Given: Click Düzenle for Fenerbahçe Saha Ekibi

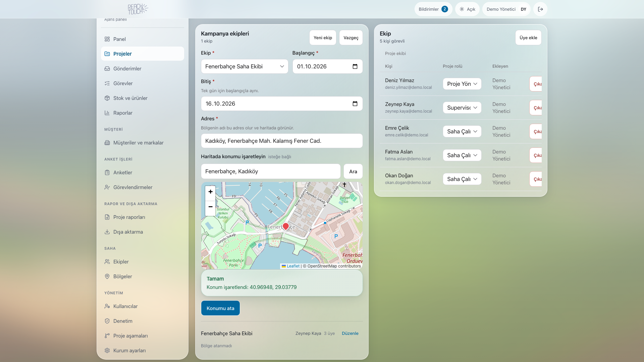Looking at the screenshot, I should (x=350, y=333).
